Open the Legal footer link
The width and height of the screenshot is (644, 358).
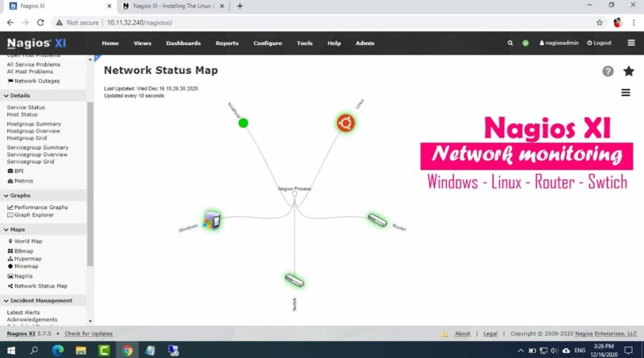pos(490,334)
